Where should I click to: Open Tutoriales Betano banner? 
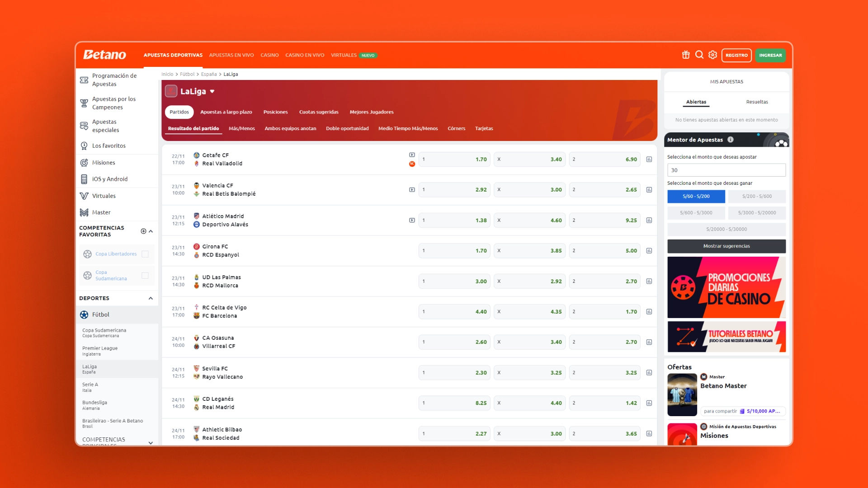pyautogui.click(x=726, y=337)
